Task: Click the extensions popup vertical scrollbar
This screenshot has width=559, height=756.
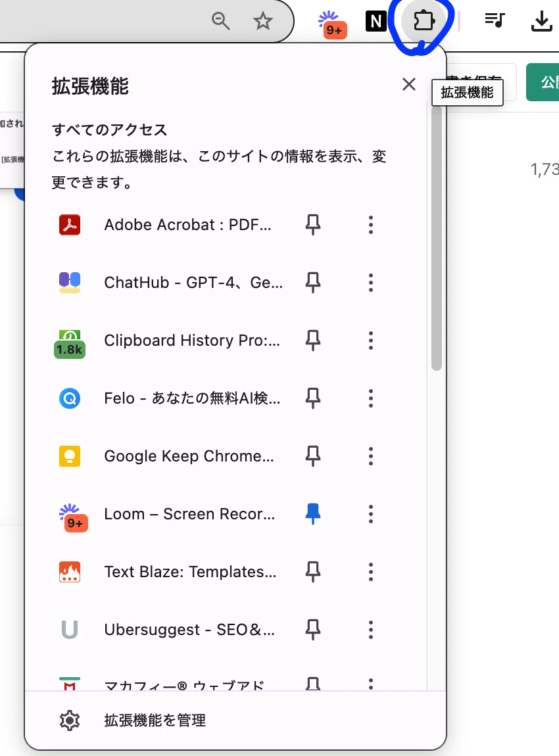Action: 437,239
